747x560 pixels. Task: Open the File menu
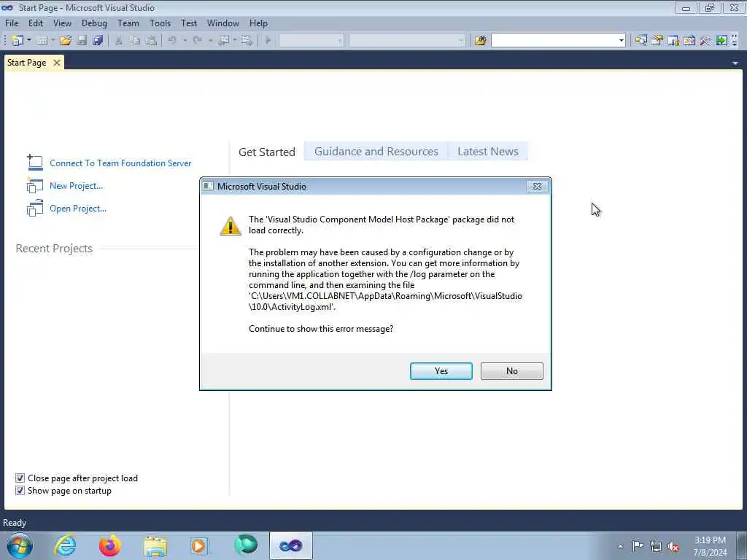(x=12, y=23)
